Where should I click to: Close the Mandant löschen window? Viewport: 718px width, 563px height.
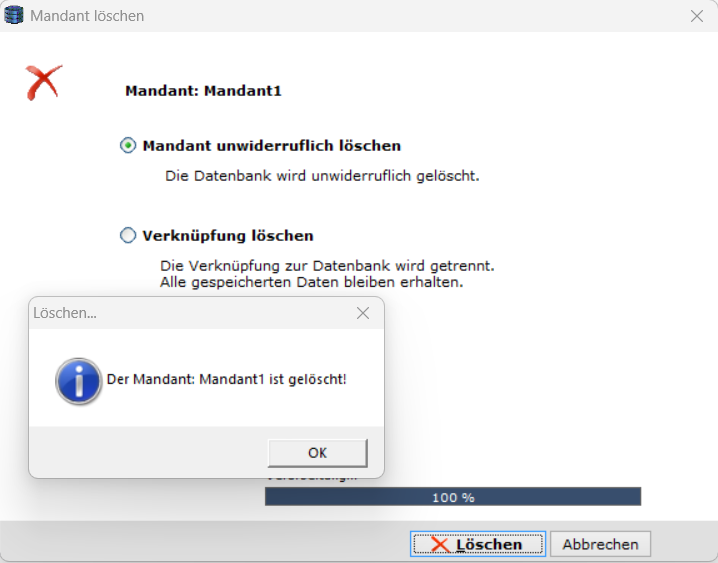[696, 16]
